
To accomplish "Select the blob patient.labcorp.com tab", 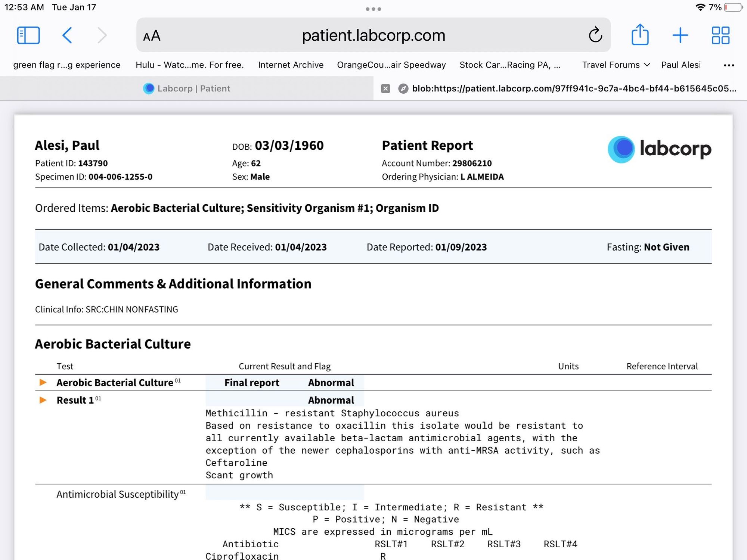I will pyautogui.click(x=573, y=88).
